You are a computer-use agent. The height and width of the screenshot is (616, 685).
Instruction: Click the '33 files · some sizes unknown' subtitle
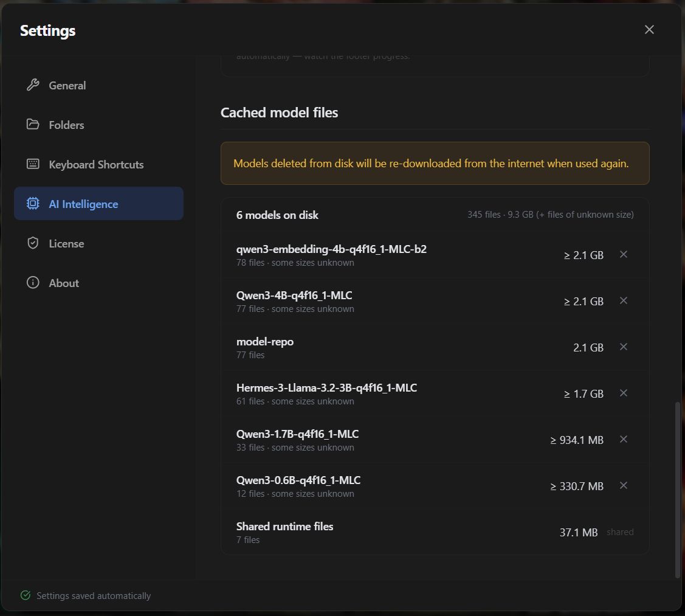click(295, 448)
